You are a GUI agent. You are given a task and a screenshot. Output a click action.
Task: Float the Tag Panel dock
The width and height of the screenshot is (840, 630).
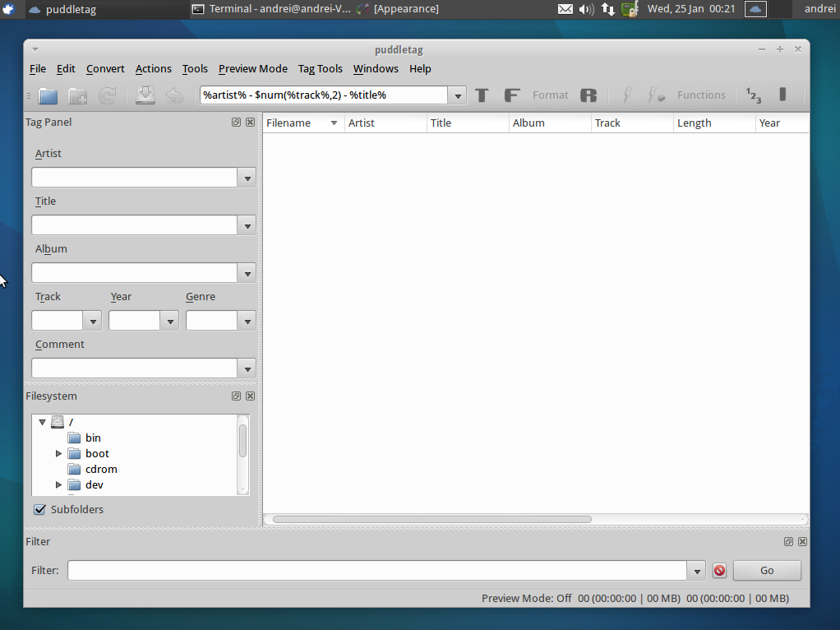coord(236,123)
